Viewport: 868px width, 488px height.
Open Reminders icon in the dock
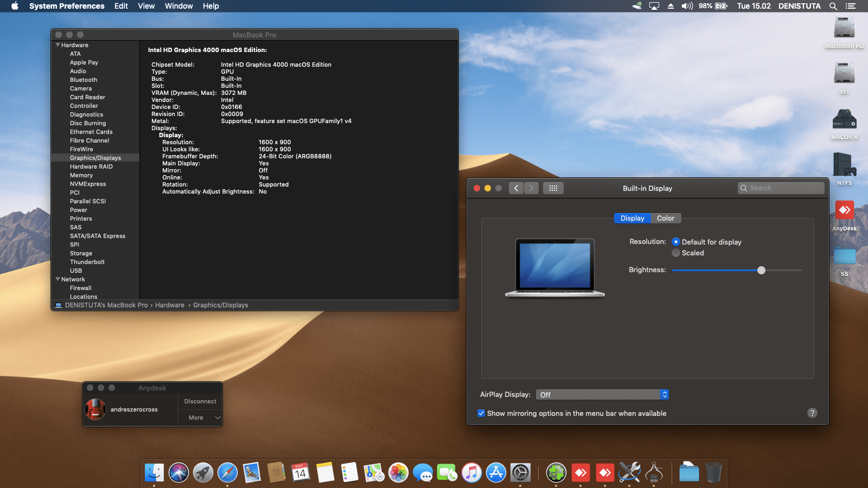click(x=349, y=473)
